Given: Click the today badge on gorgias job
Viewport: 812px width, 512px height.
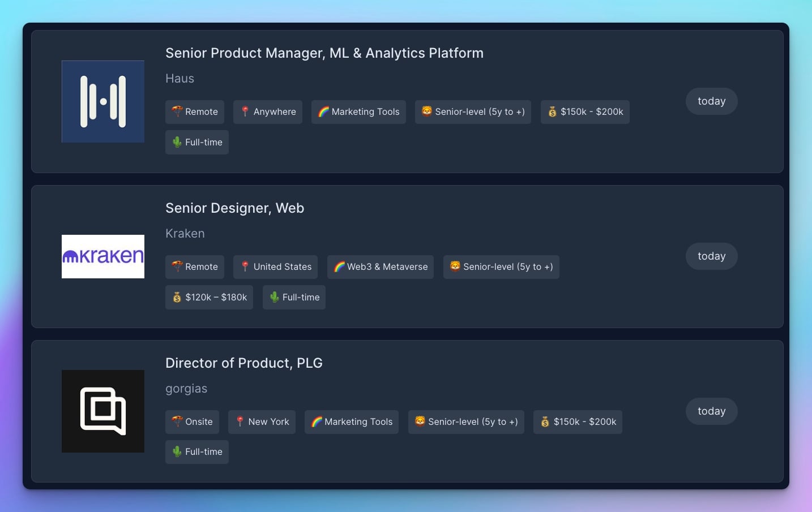Looking at the screenshot, I should tap(711, 411).
